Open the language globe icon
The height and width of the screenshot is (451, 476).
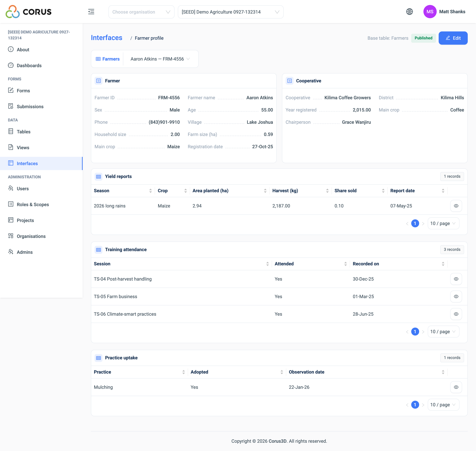409,12
